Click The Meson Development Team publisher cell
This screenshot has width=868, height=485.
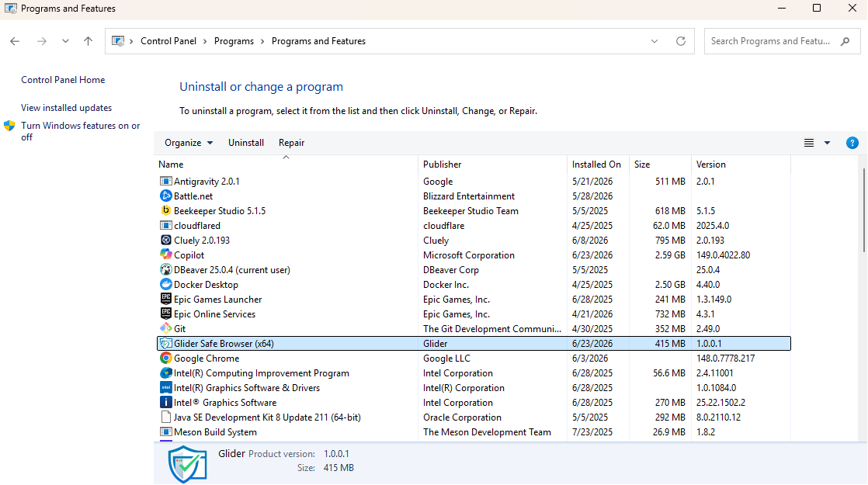[x=487, y=432]
